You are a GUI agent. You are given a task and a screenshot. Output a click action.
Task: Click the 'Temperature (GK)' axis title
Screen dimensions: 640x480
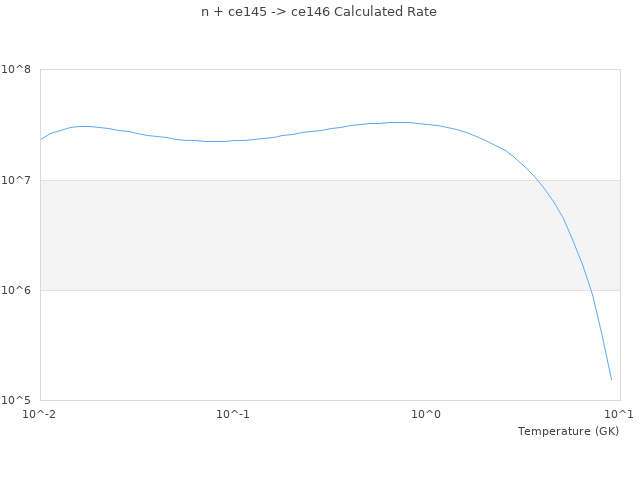(x=568, y=431)
